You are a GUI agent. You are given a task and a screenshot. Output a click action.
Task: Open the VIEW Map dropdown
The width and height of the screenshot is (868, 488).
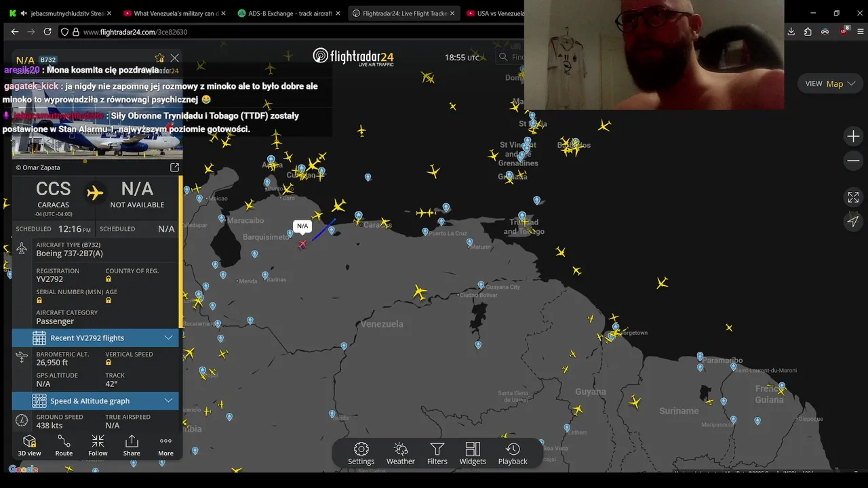click(x=831, y=83)
